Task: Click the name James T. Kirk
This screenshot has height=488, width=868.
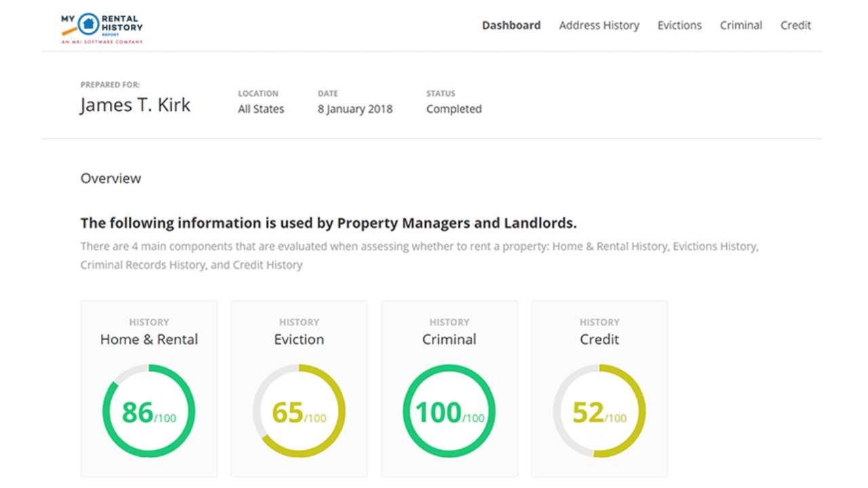Action: click(x=136, y=105)
